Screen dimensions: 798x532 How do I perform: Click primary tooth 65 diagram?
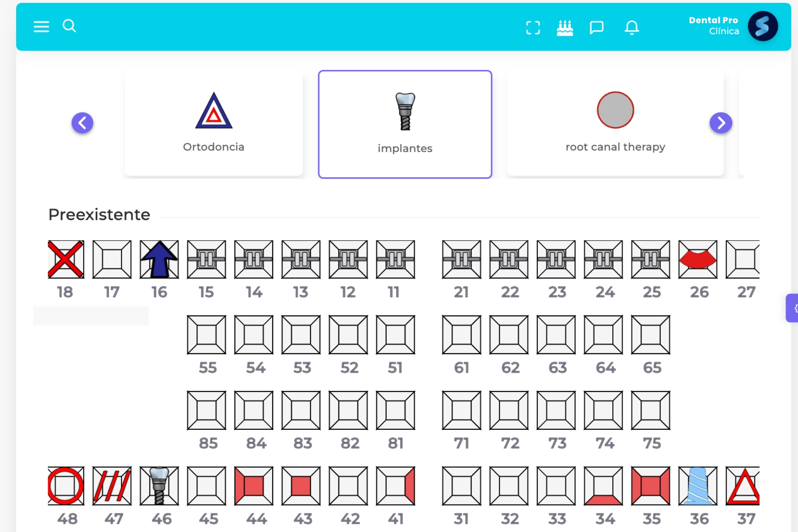[x=651, y=335]
